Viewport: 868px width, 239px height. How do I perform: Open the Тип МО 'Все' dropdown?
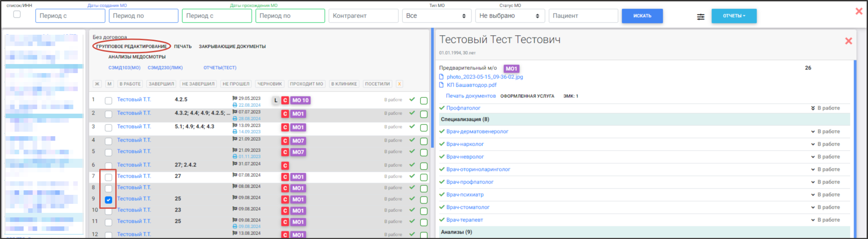tap(436, 16)
